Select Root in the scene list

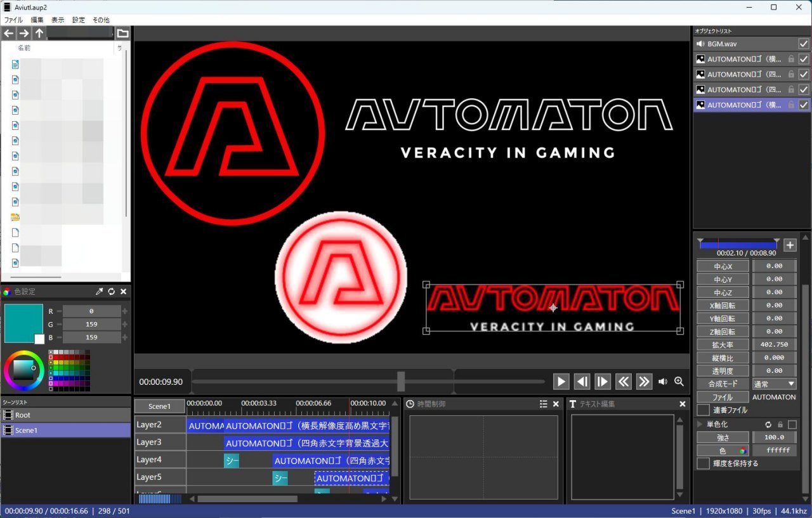pyautogui.click(x=65, y=415)
